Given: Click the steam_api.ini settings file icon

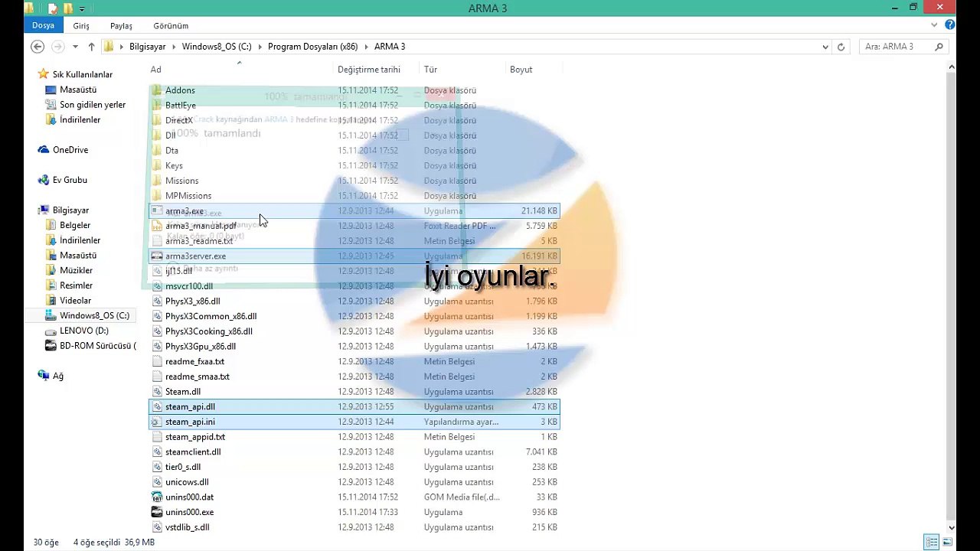Looking at the screenshot, I should [x=157, y=422].
